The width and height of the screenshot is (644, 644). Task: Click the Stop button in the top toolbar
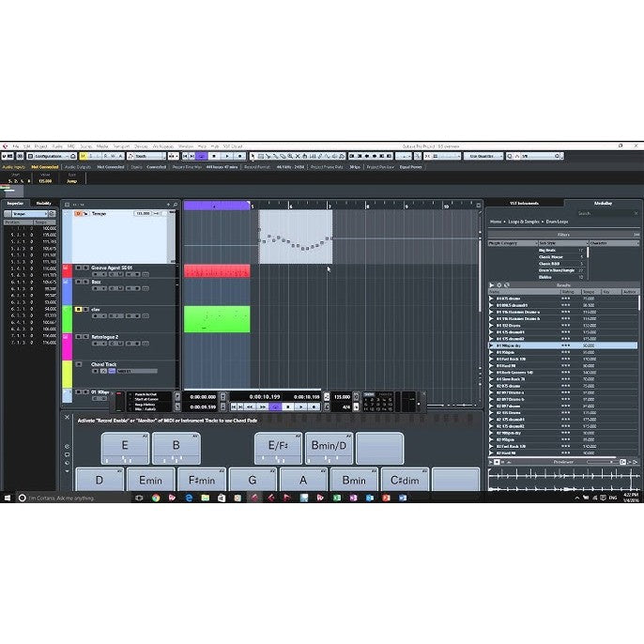(214, 156)
